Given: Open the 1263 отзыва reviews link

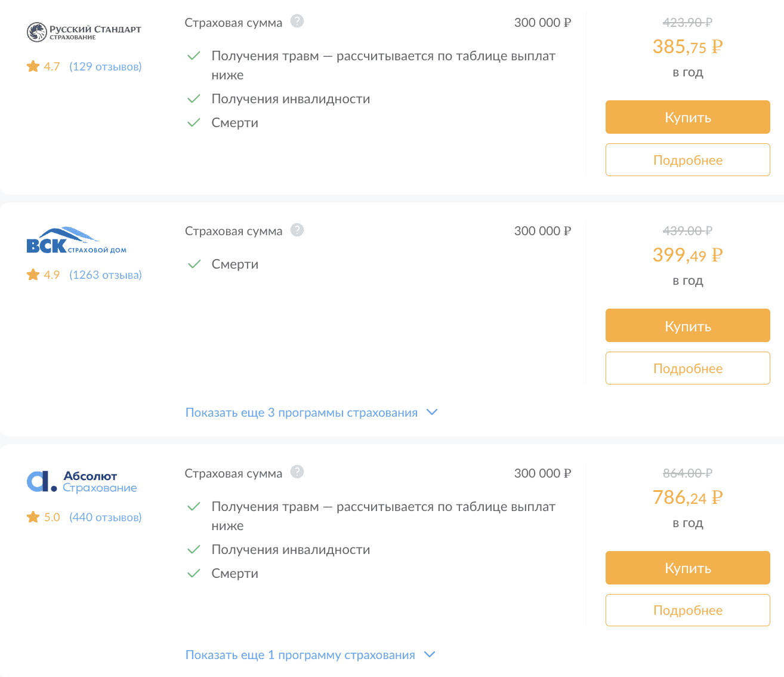Looking at the screenshot, I should [x=106, y=275].
